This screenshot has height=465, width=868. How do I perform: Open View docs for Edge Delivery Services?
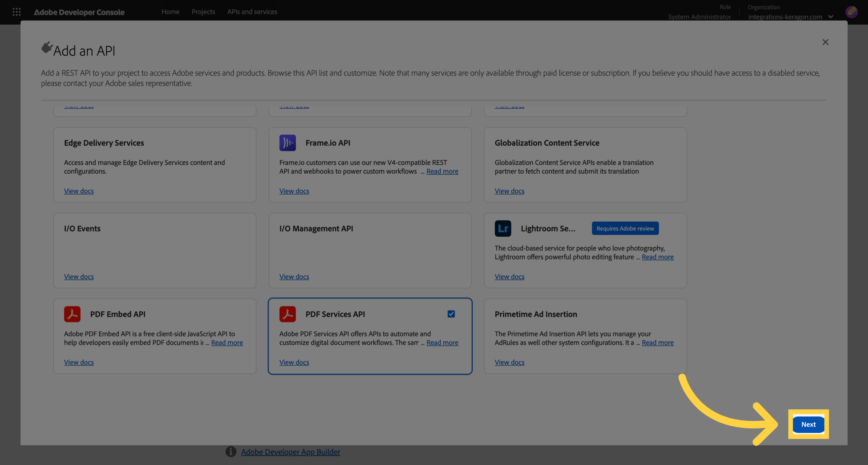pos(79,191)
